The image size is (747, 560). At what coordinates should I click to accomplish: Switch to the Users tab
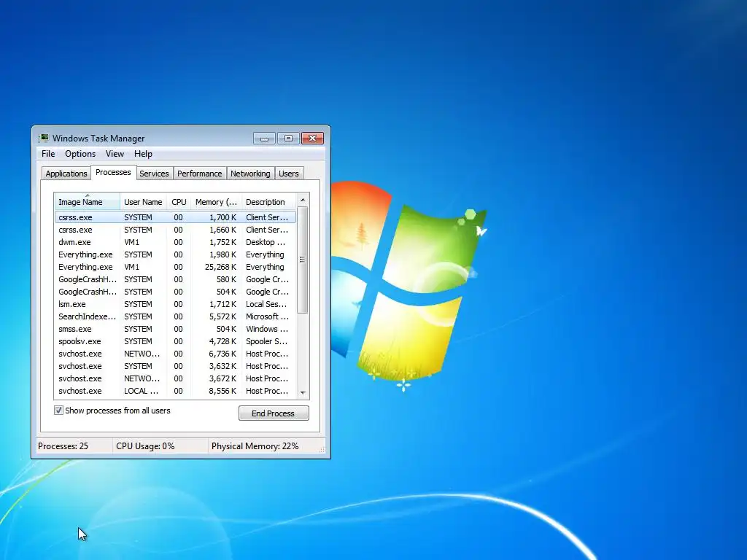click(x=289, y=174)
